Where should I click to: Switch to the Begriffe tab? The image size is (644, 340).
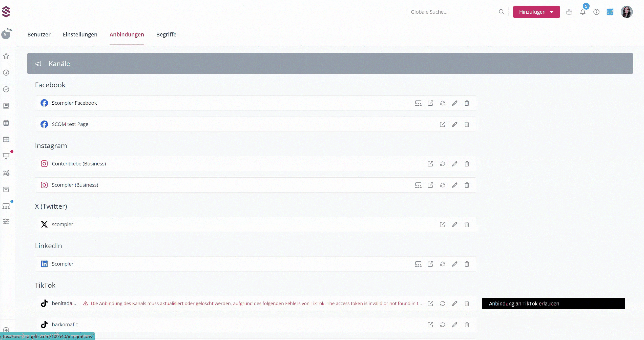coord(166,34)
